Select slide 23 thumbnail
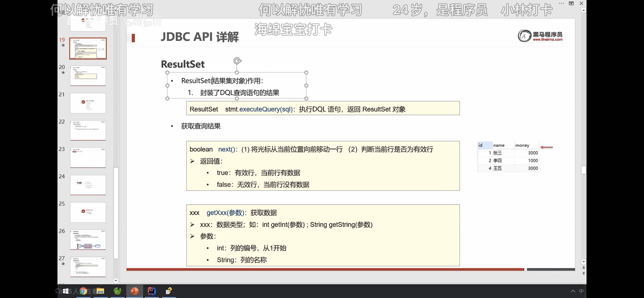The height and width of the screenshot is (298, 644). pos(88,158)
